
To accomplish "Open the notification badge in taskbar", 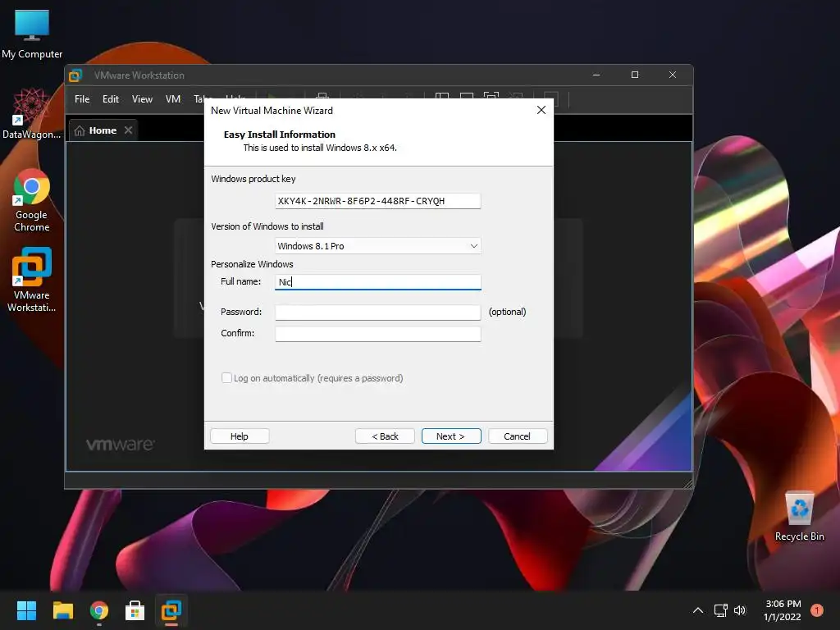I will (x=817, y=610).
